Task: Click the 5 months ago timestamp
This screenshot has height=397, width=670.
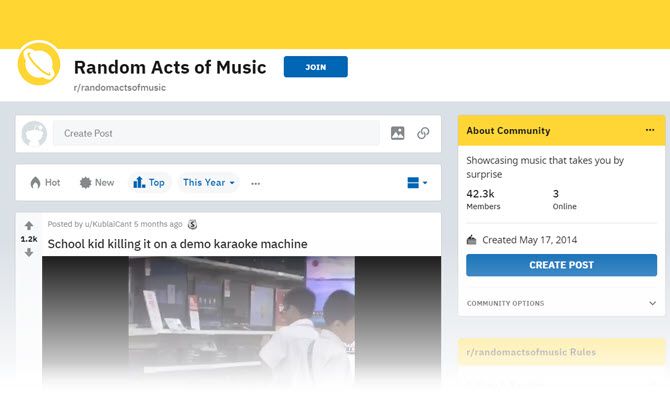Action: (x=158, y=224)
